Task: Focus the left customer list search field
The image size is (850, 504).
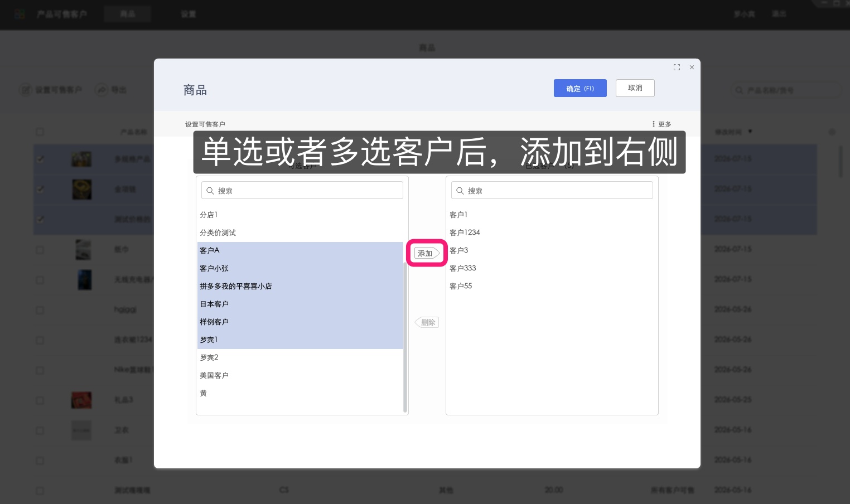Action: coord(302,191)
